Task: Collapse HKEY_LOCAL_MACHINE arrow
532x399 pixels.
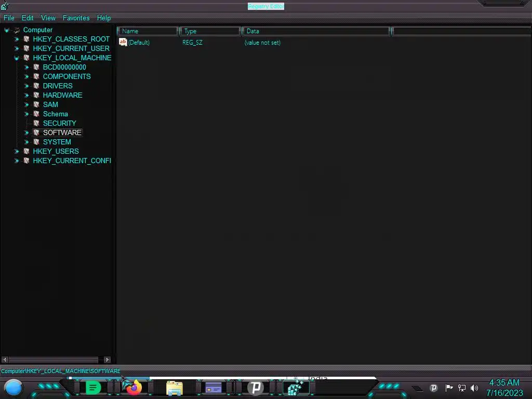Action: [x=16, y=58]
